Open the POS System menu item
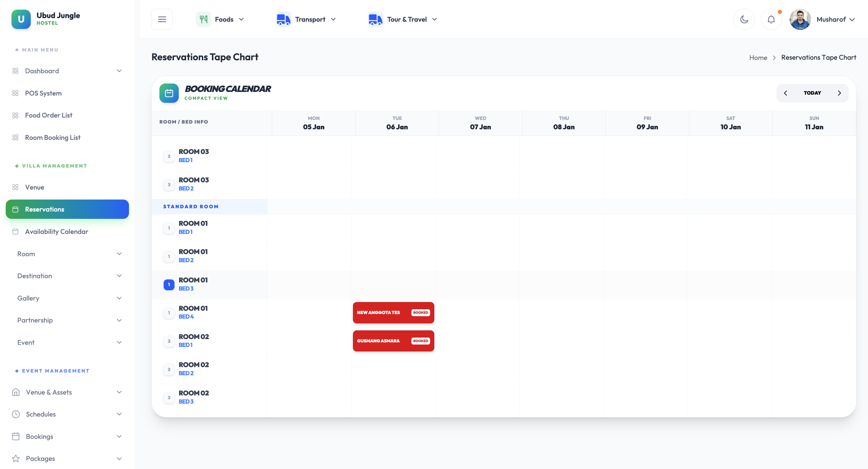 tap(43, 93)
